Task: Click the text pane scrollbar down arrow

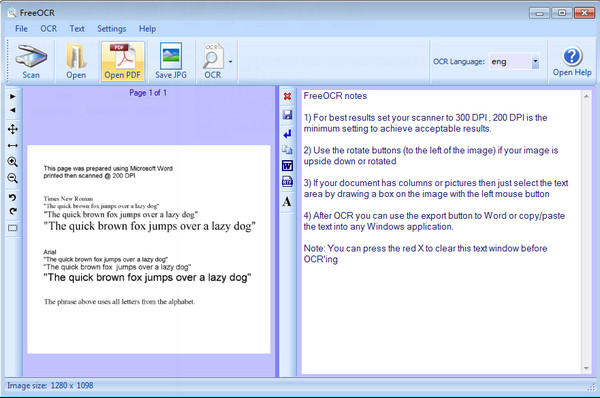Action: click(586, 368)
